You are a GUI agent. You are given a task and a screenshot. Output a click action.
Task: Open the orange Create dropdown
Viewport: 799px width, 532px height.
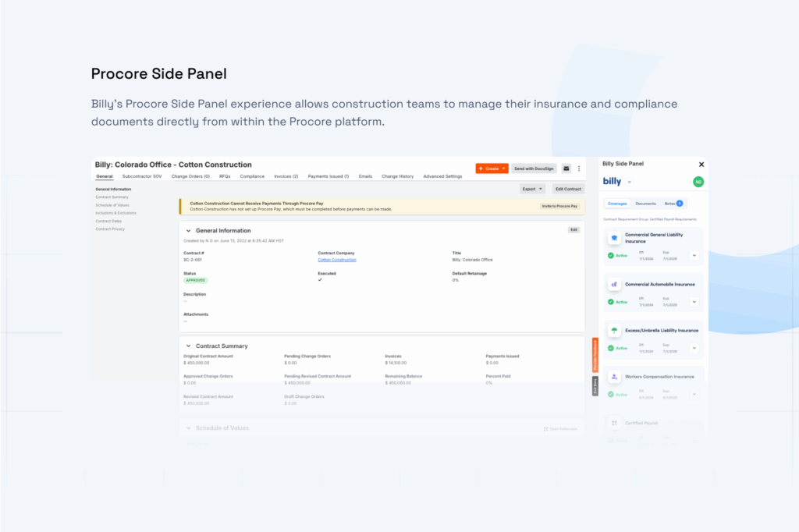[x=492, y=168]
